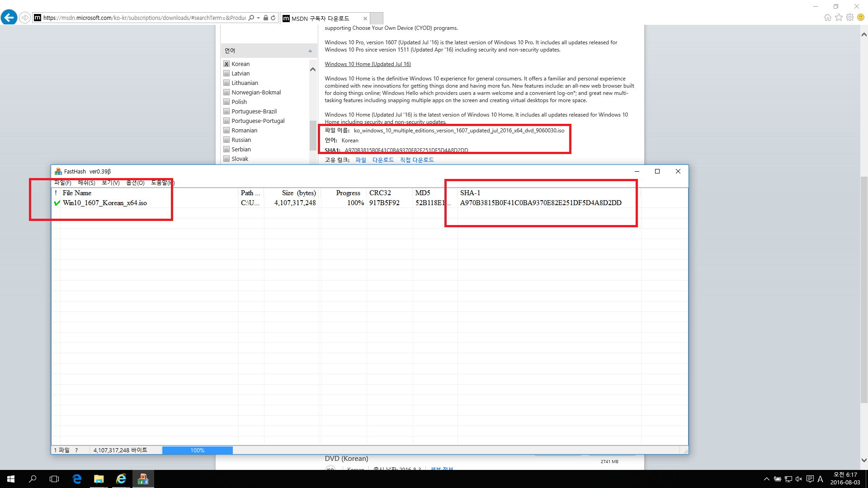The height and width of the screenshot is (488, 868).
Task: Open the address bar dropdown arrow
Action: [x=258, y=18]
